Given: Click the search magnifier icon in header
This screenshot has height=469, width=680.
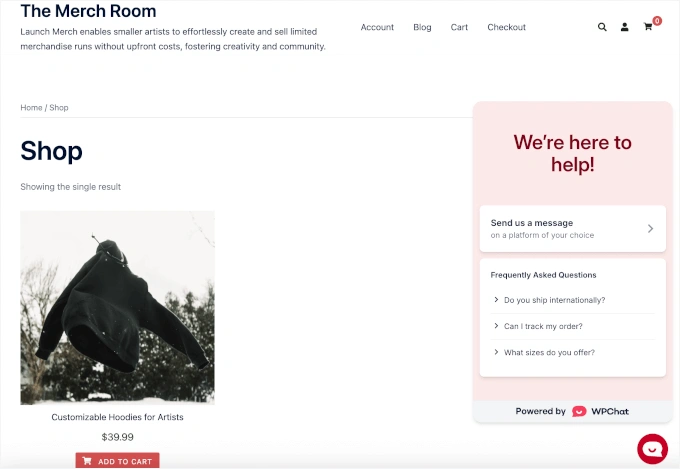Looking at the screenshot, I should (602, 27).
